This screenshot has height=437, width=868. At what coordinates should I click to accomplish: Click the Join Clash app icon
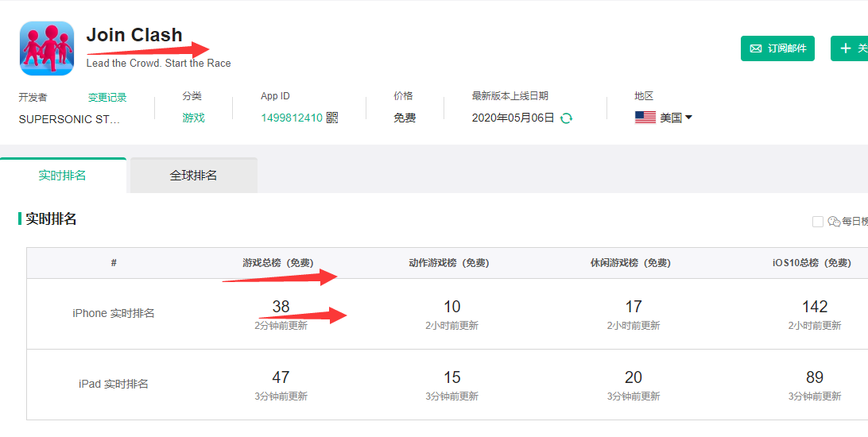tap(47, 48)
